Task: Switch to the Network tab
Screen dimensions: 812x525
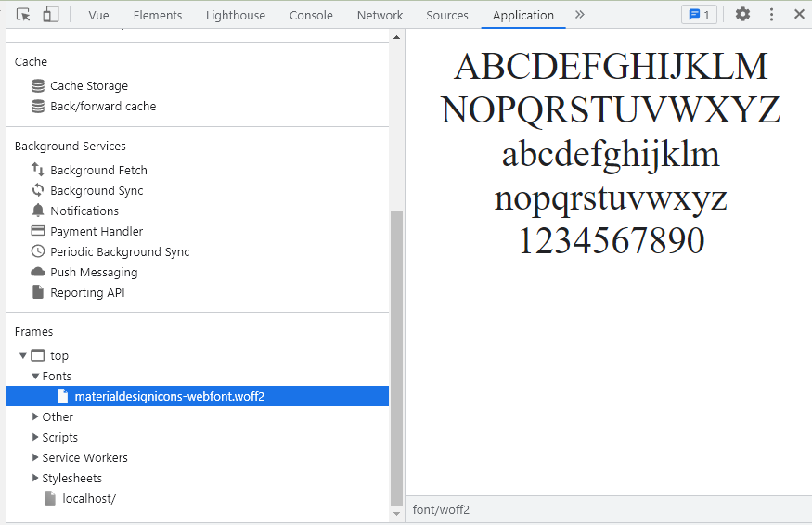Action: 380,16
